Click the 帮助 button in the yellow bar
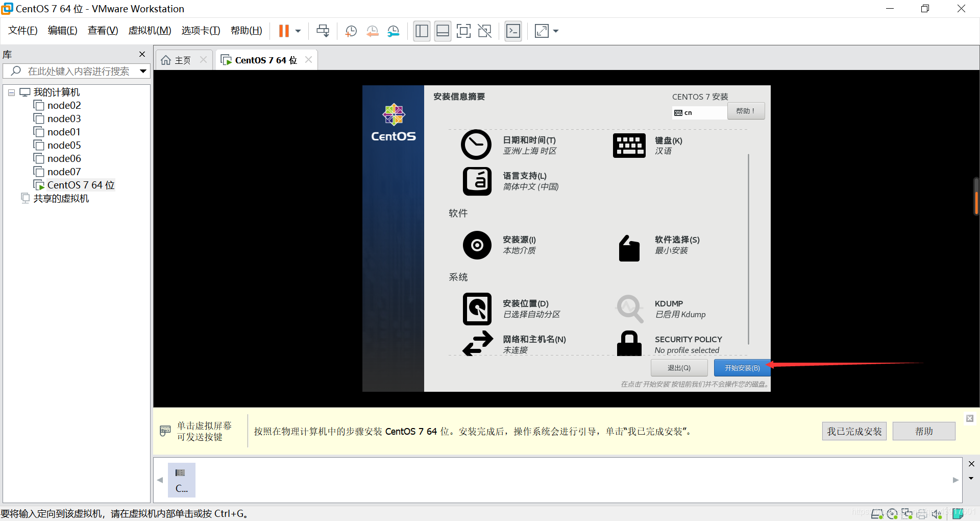980x521 pixels. point(924,431)
